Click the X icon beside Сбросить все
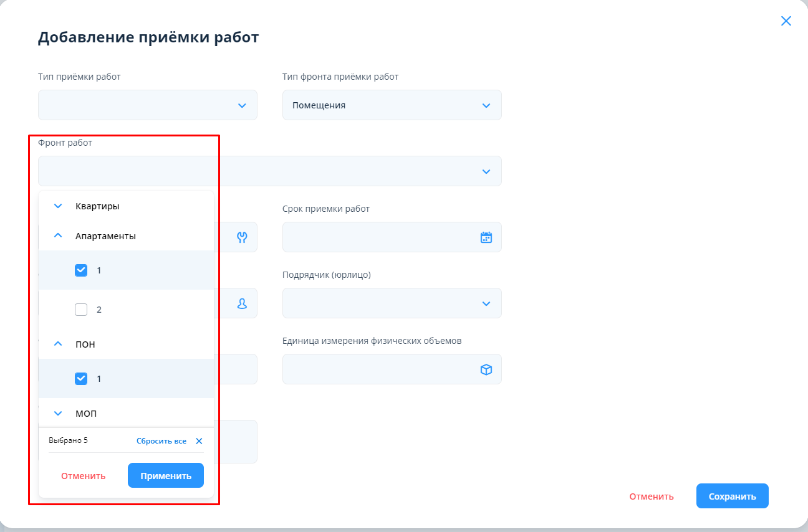The width and height of the screenshot is (808, 532). pyautogui.click(x=199, y=441)
